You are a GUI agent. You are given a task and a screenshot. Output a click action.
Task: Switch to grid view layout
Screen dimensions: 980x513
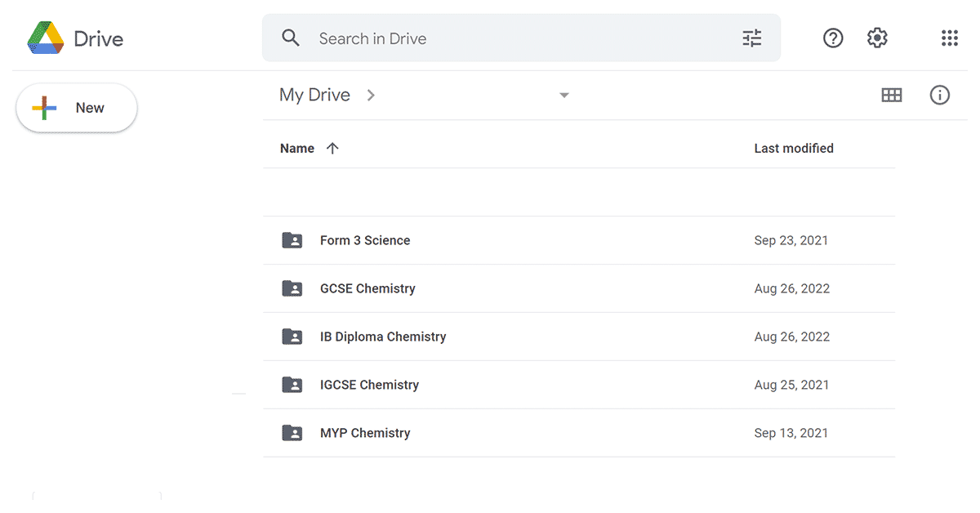coord(892,95)
